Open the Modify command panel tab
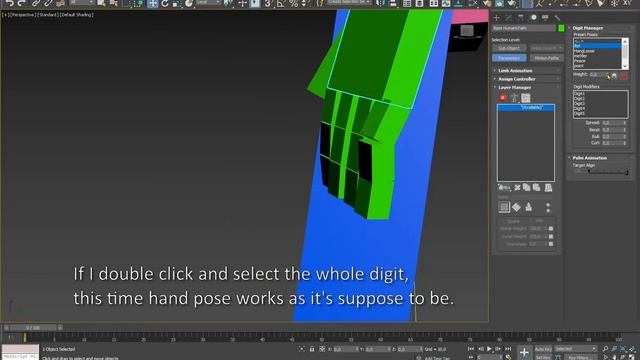Viewport: 640px width, 360px height. [509, 18]
